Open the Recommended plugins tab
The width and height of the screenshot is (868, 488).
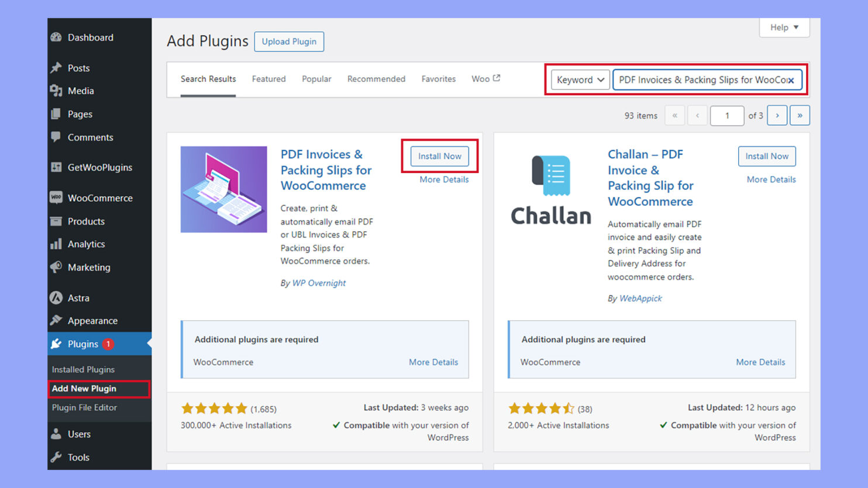pos(376,79)
